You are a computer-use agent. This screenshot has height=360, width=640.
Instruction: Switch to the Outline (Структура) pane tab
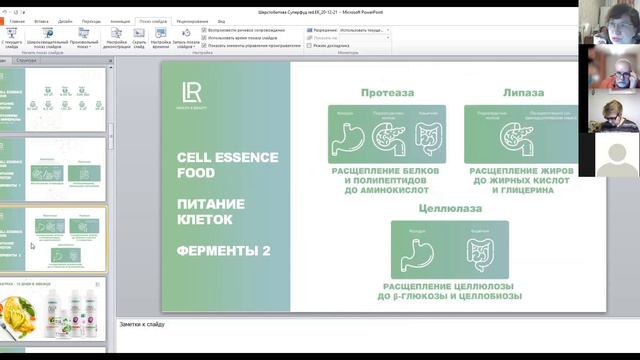click(x=26, y=60)
